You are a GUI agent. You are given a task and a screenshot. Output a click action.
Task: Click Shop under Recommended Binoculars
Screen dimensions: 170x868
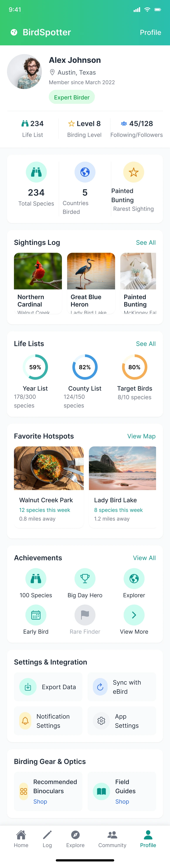[40, 801]
